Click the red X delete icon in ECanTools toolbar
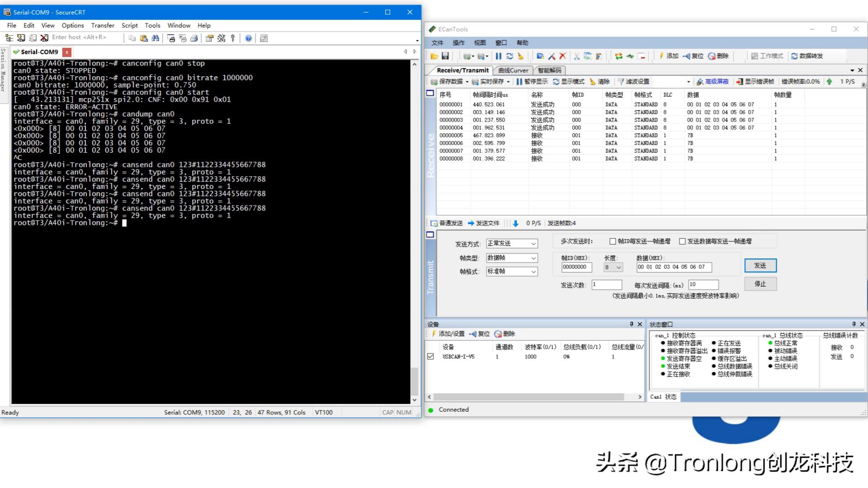The height and width of the screenshot is (488, 868). (563, 56)
